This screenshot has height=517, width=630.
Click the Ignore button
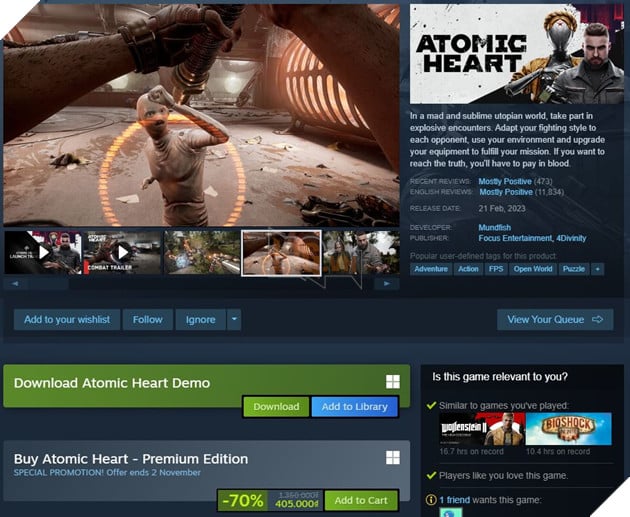(200, 320)
